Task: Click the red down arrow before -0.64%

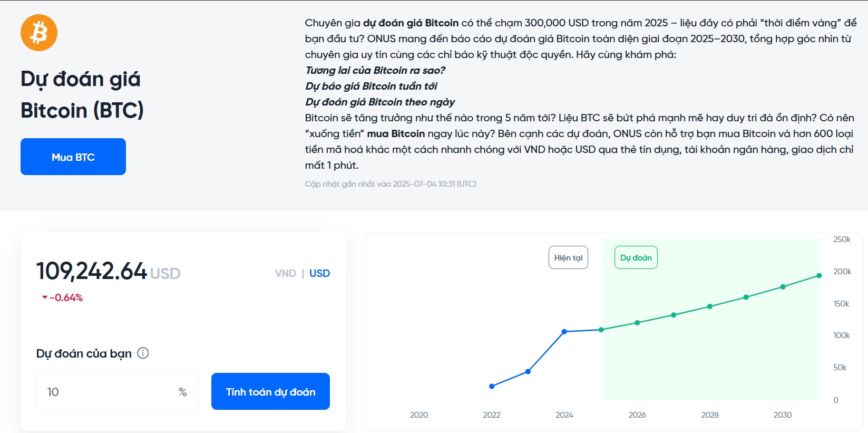Action: coord(45,297)
